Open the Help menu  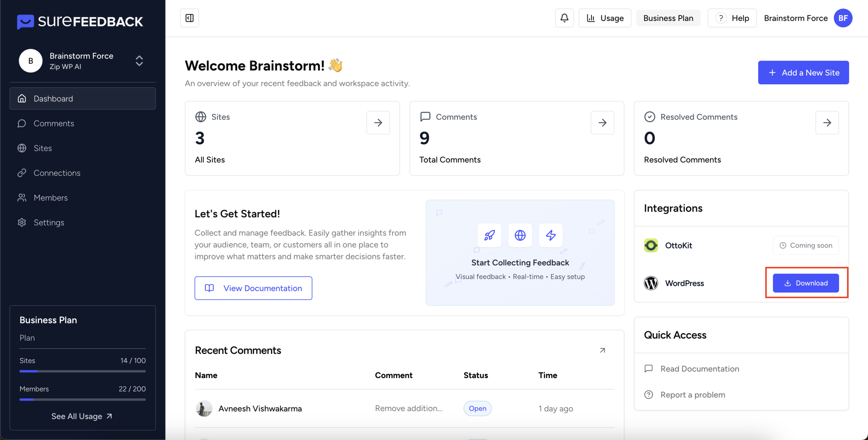732,18
